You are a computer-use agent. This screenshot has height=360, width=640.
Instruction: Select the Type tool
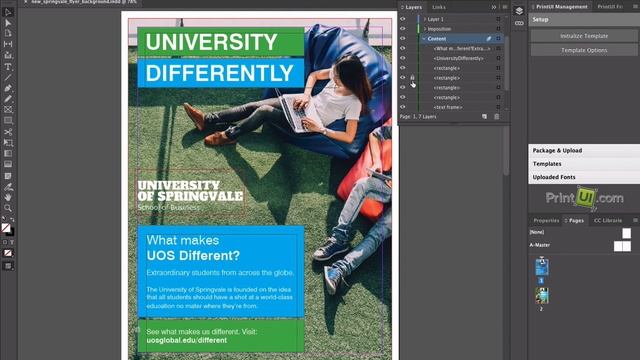click(8, 67)
